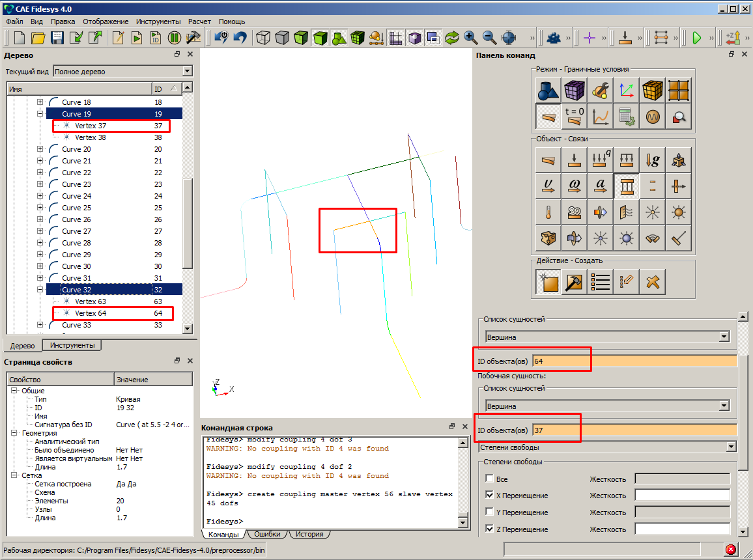Select the temperature thermometer icon
753x560 pixels.
548,212
